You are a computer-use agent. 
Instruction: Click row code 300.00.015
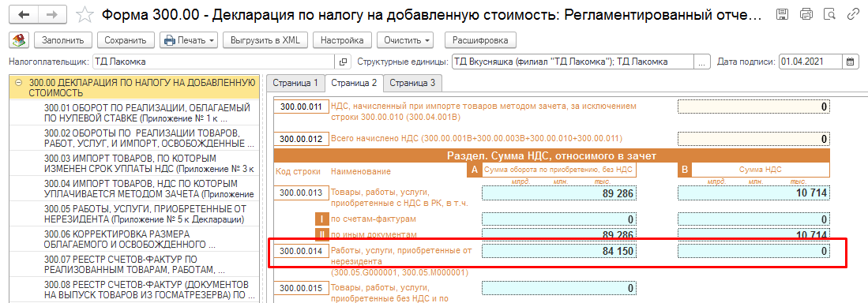[x=301, y=289]
